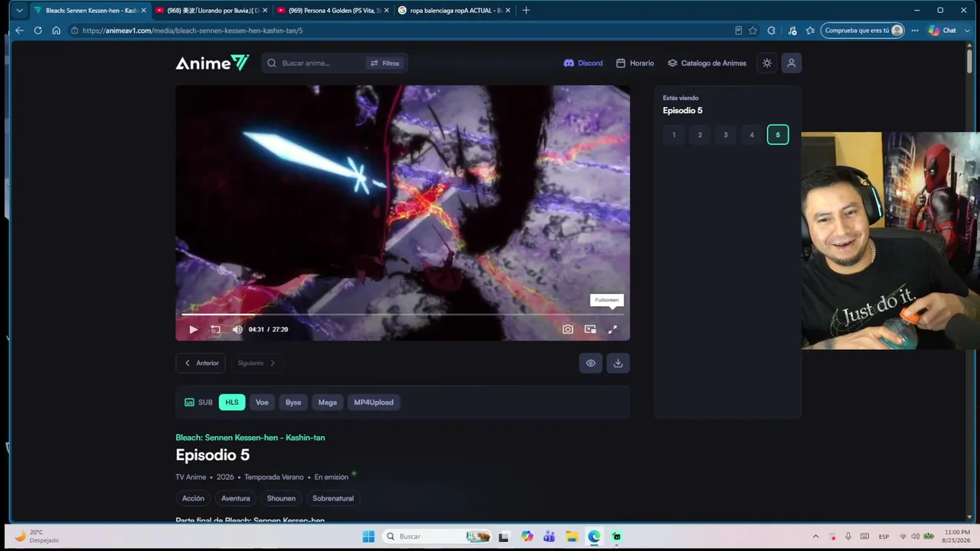Open a new browser tab
This screenshot has width=980, height=551.
pos(526,11)
